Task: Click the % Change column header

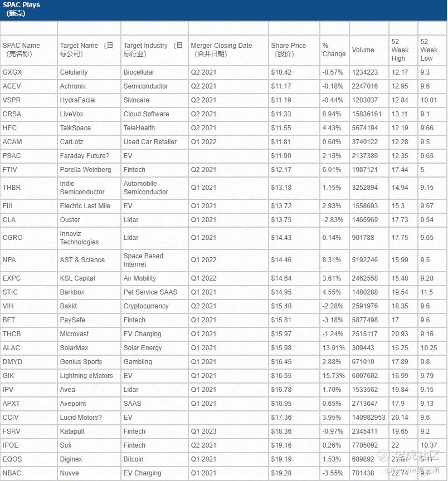Action: click(x=334, y=50)
